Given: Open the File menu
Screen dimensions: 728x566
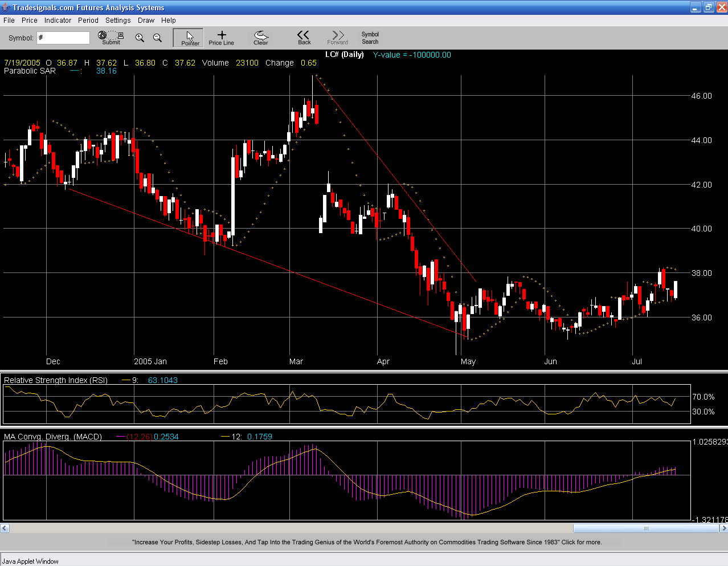Looking at the screenshot, I should click(x=9, y=21).
